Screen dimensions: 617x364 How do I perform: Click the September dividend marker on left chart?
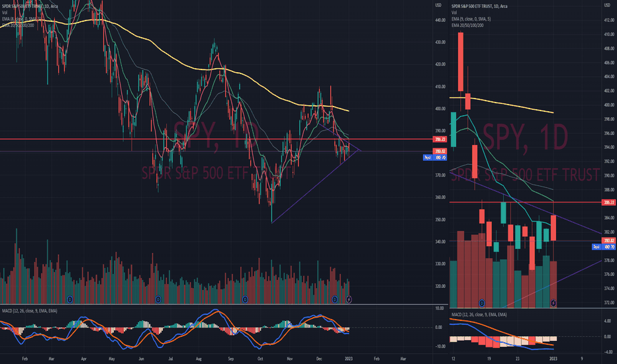coord(245,299)
